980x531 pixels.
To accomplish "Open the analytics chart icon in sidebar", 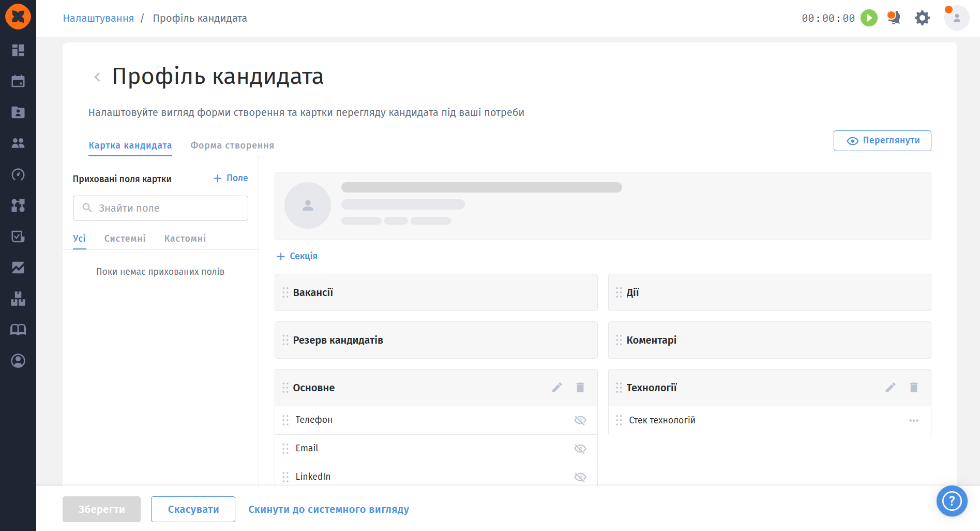I will (x=18, y=268).
